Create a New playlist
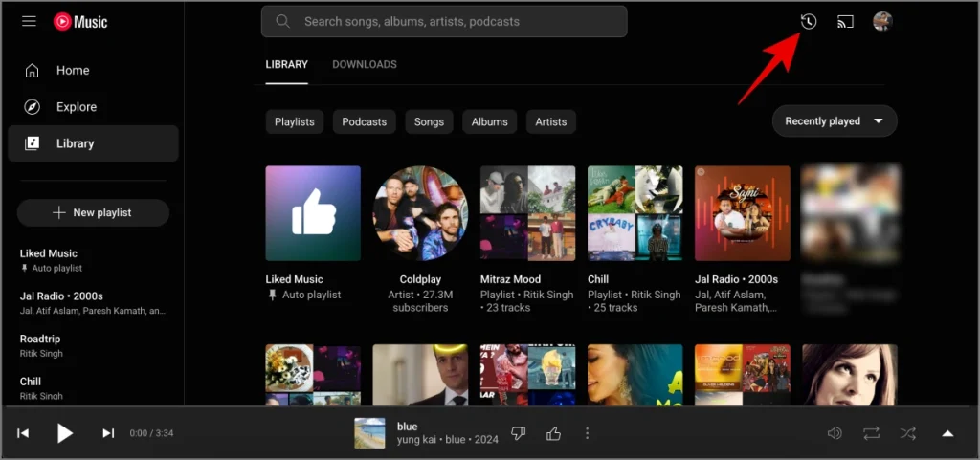The width and height of the screenshot is (980, 460). [93, 213]
